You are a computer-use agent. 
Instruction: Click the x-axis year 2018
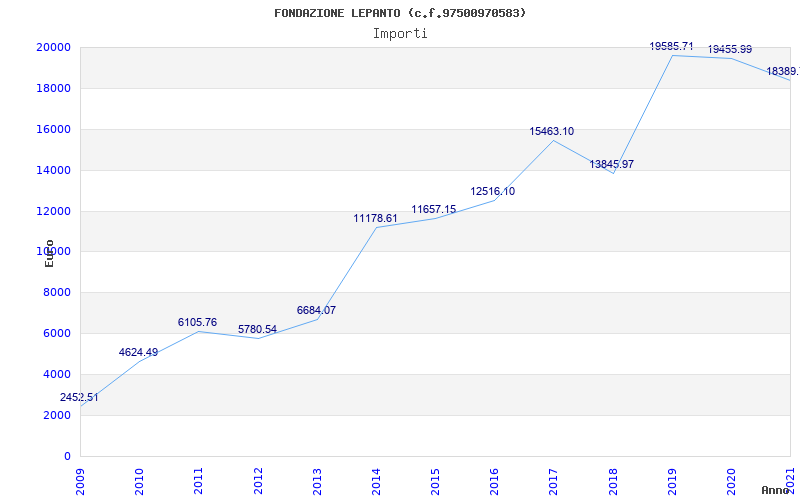click(613, 482)
